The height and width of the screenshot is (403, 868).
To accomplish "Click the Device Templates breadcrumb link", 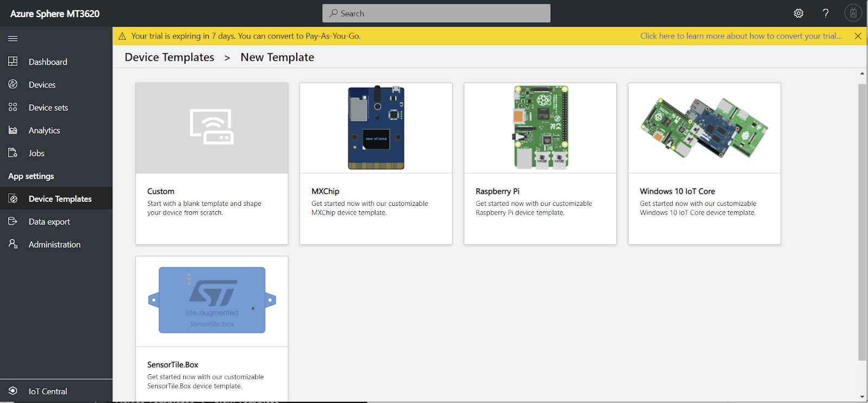I will pyautogui.click(x=169, y=58).
